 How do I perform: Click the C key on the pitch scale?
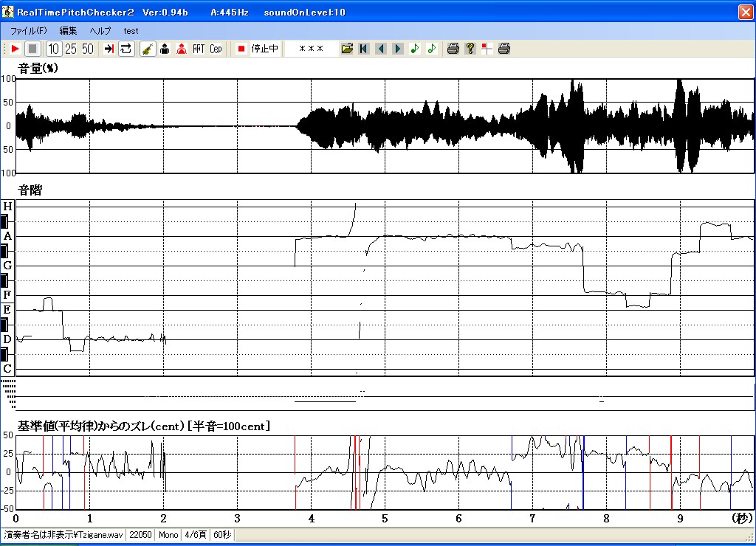[7, 369]
